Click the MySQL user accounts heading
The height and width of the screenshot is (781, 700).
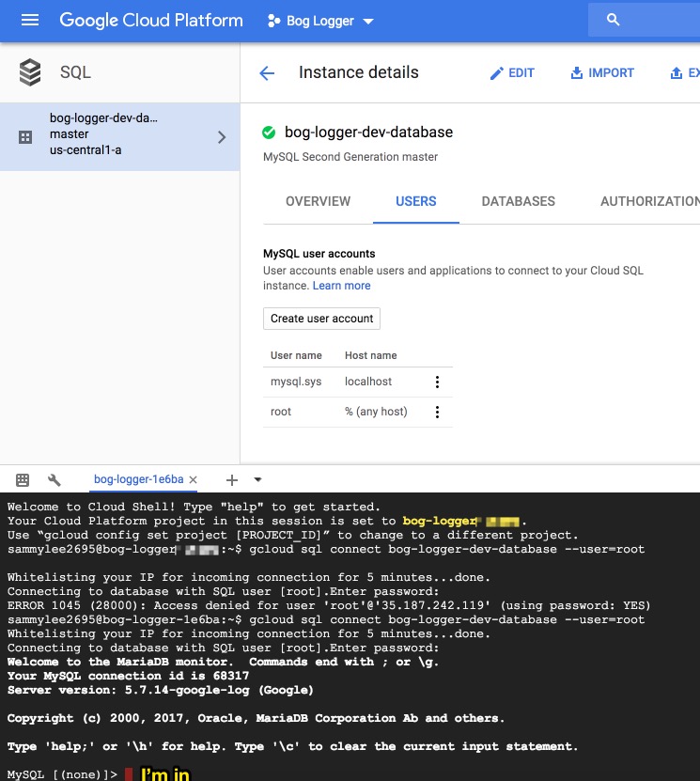coord(319,254)
